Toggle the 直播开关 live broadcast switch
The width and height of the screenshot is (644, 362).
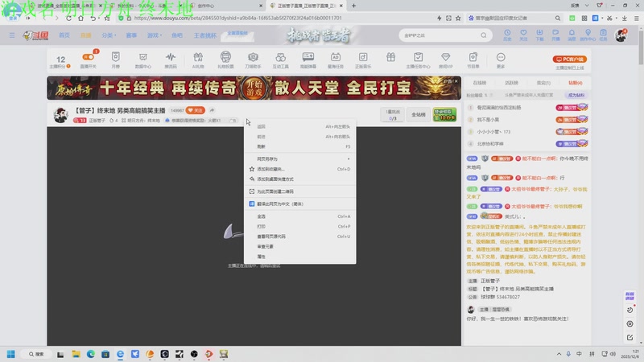(89, 57)
